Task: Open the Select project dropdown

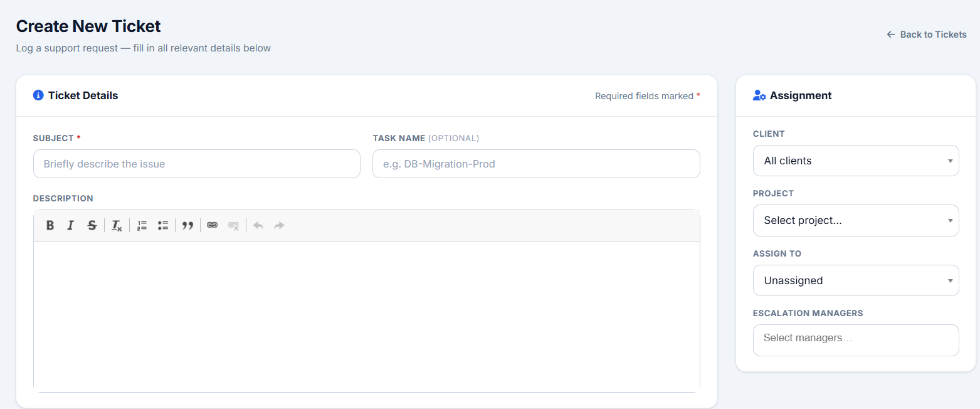Action: [x=856, y=220]
